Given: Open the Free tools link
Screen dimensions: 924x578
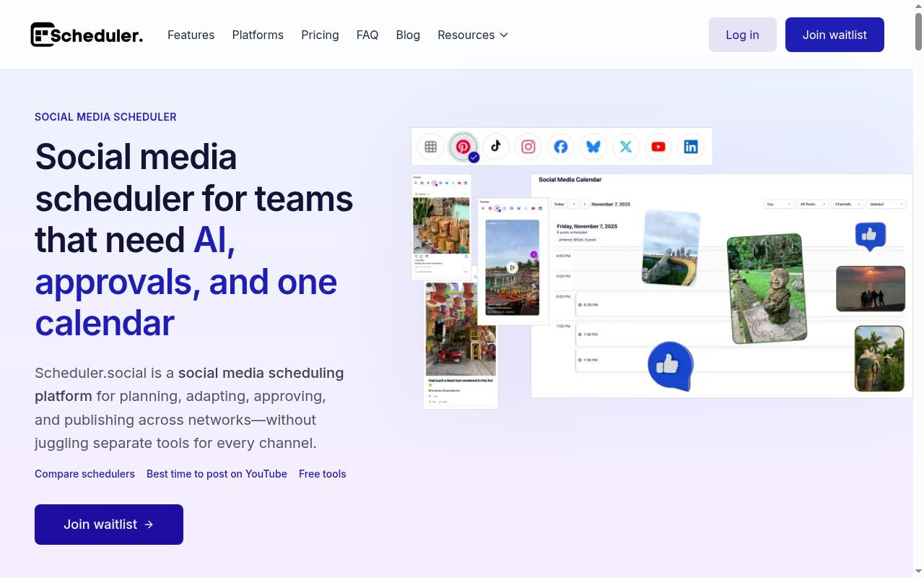Looking at the screenshot, I should [323, 474].
